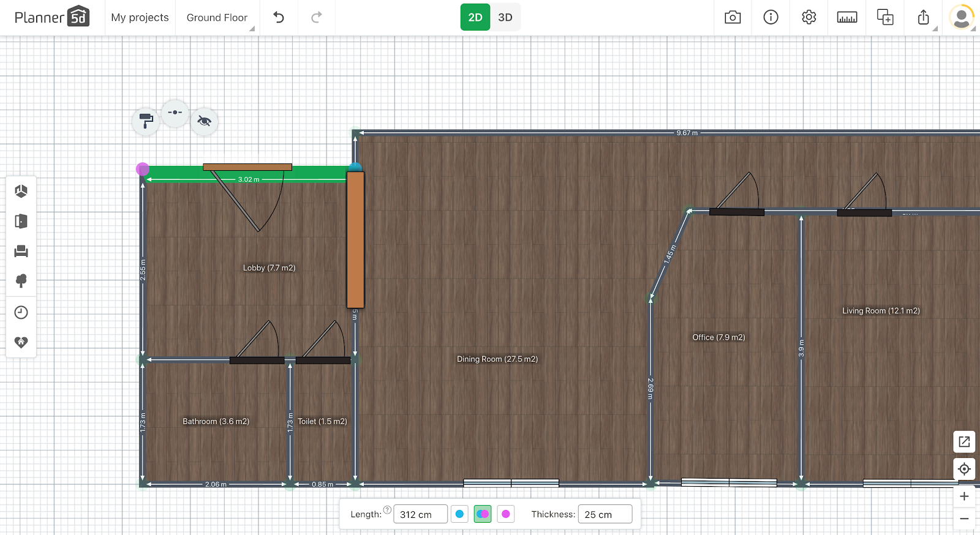Select the dining room window
The height and width of the screenshot is (535, 980).
tap(511, 483)
